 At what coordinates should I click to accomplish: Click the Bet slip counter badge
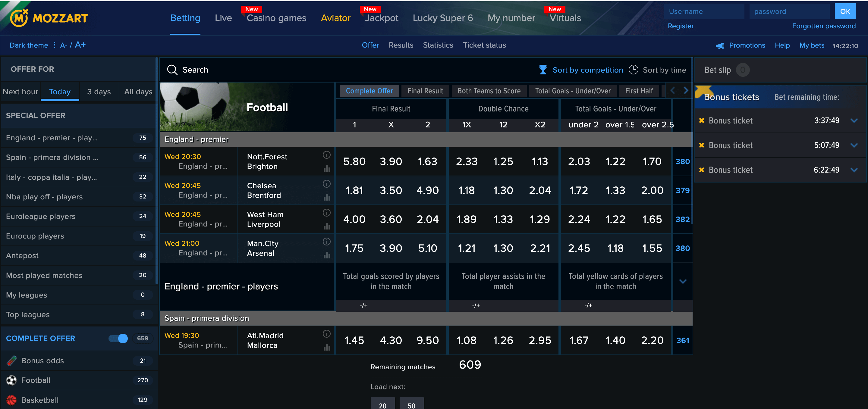[x=743, y=70]
